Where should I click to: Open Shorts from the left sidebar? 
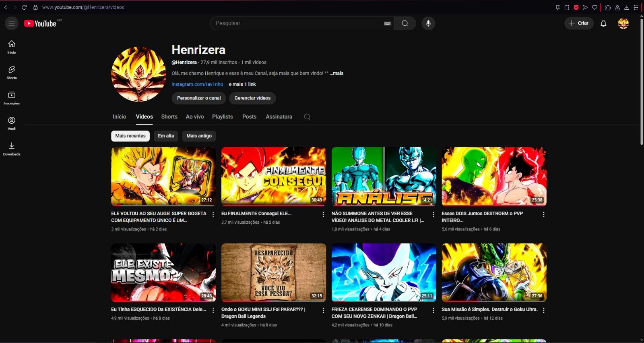(x=12, y=73)
